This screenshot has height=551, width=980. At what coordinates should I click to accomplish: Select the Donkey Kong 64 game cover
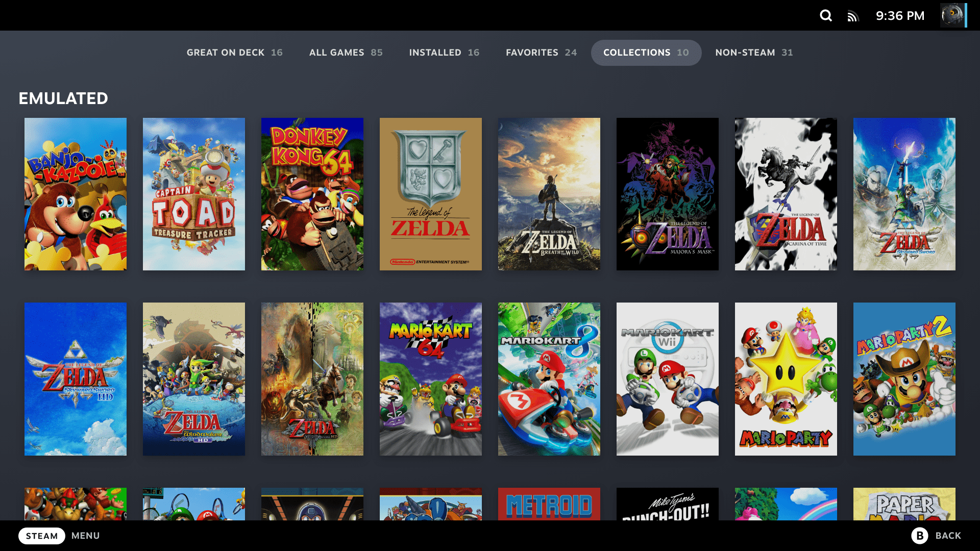point(312,194)
